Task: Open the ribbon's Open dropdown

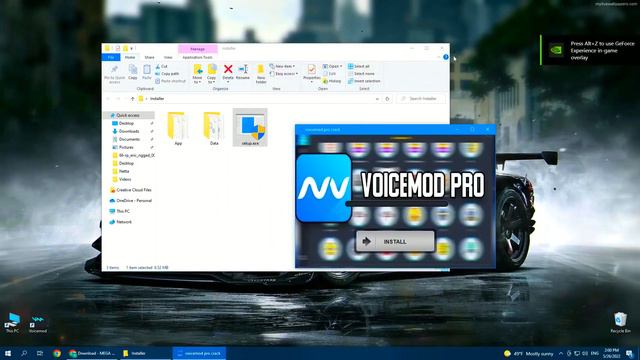Action: click(333, 66)
